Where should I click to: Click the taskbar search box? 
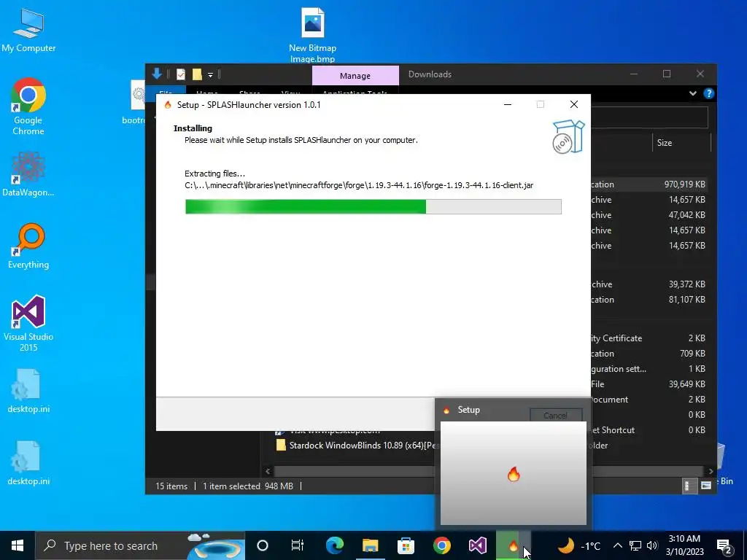click(140, 545)
